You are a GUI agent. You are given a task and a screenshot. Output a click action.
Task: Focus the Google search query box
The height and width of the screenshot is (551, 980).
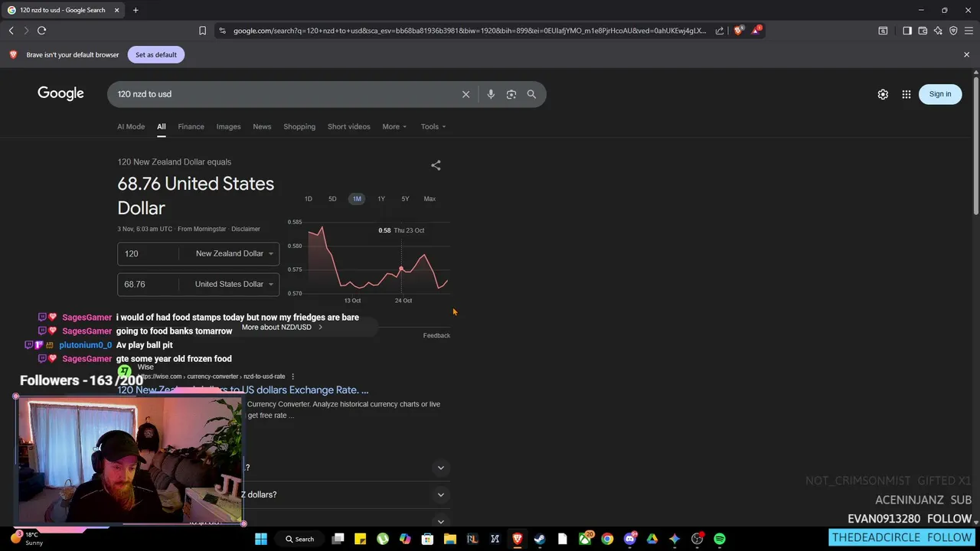(x=285, y=94)
